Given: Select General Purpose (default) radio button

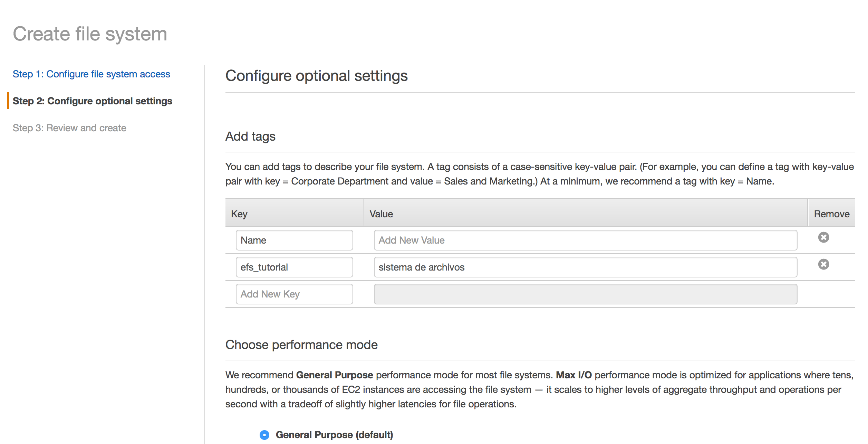Looking at the screenshot, I should [x=264, y=435].
